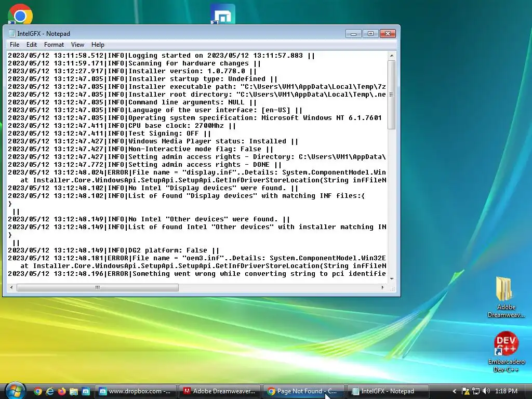Click the ERROR line mentioning "oem3.inf"

[197, 258]
